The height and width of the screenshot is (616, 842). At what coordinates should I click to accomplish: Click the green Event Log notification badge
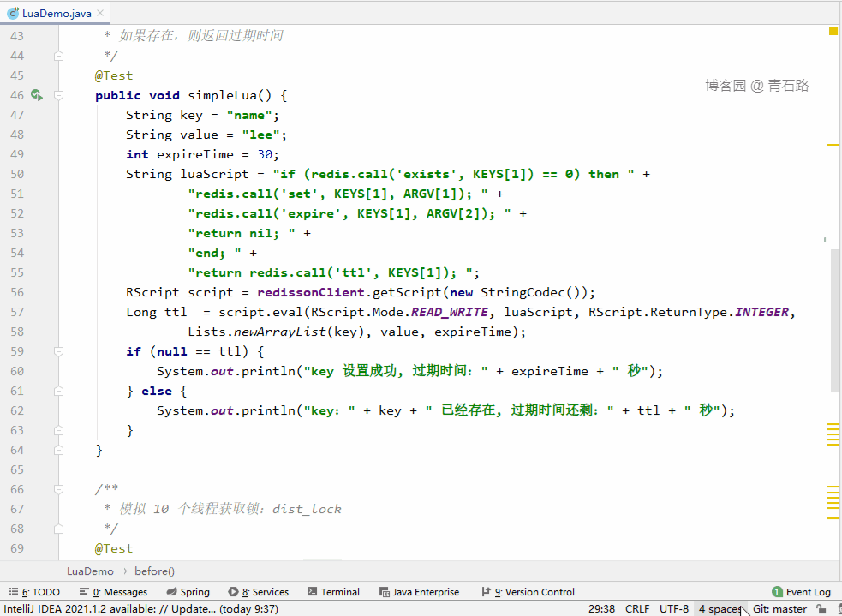tap(777, 592)
